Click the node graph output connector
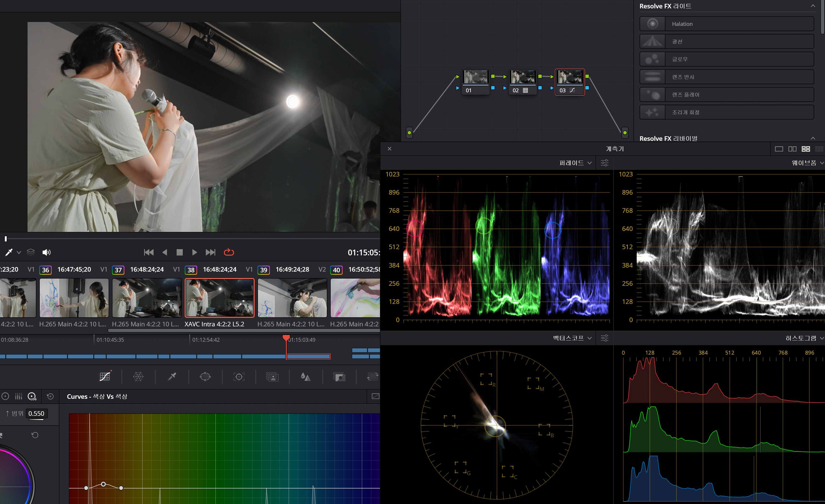825x504 pixels. pos(625,132)
